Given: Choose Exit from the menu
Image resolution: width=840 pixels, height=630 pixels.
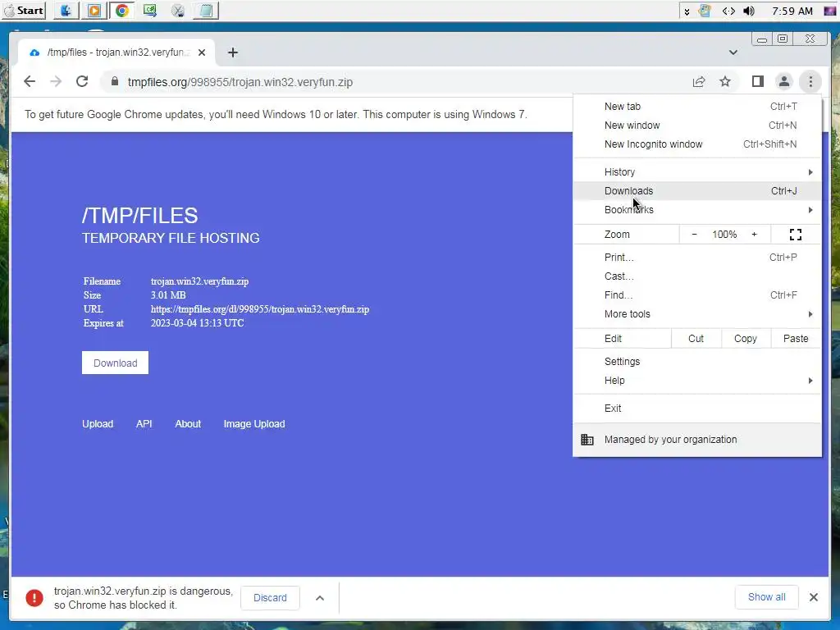Looking at the screenshot, I should pos(697,409).
